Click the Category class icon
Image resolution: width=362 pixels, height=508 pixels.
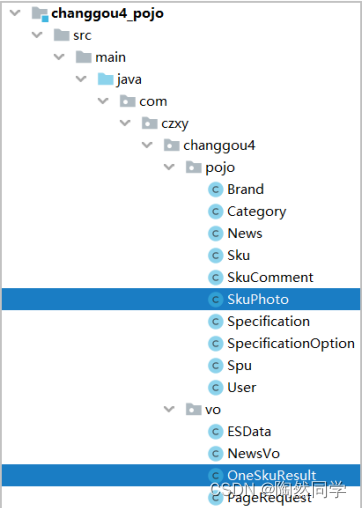215,211
